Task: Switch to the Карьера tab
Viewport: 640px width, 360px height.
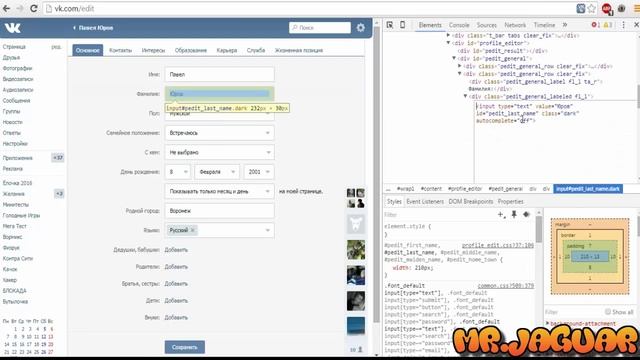Action: [x=227, y=50]
